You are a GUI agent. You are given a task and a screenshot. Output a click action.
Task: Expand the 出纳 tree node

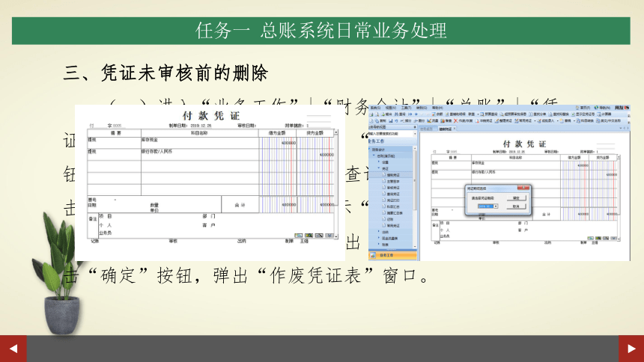tap(378, 231)
